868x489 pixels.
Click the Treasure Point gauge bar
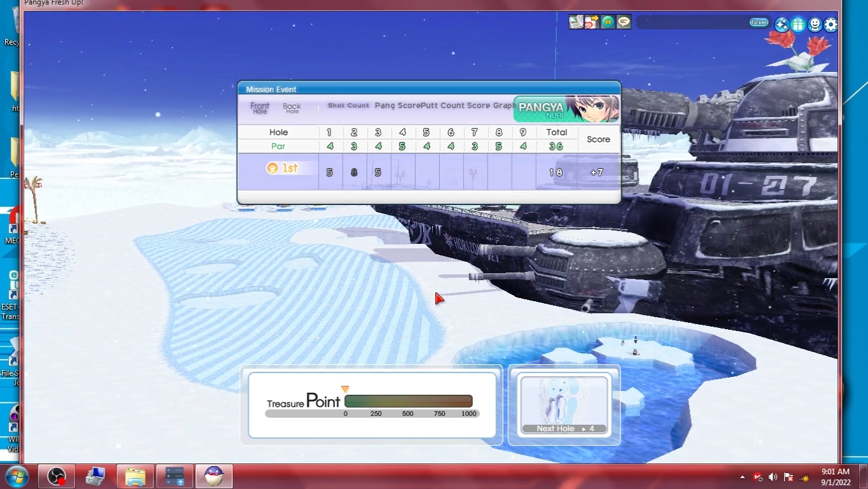pos(409,401)
